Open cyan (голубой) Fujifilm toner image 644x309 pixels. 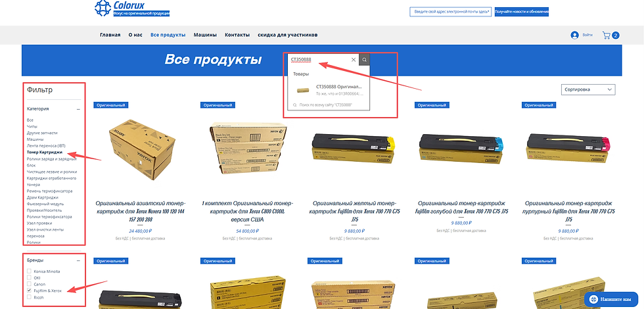point(461,150)
